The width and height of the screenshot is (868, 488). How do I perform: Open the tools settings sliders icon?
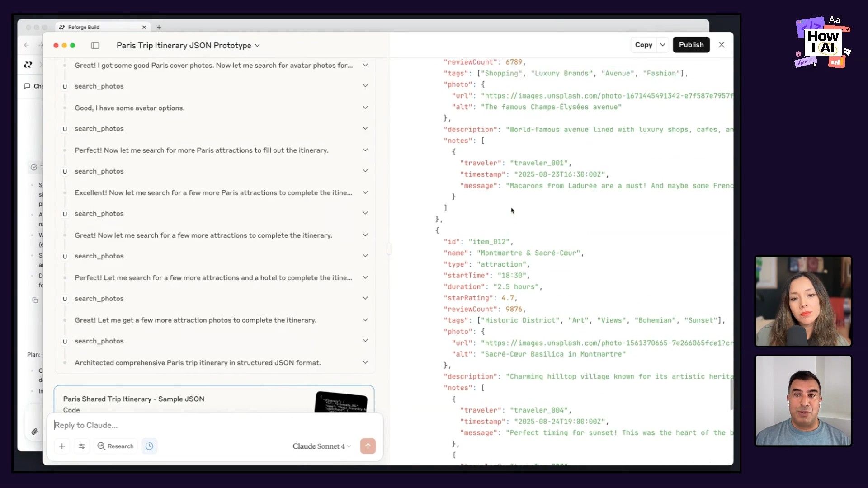coord(82,446)
